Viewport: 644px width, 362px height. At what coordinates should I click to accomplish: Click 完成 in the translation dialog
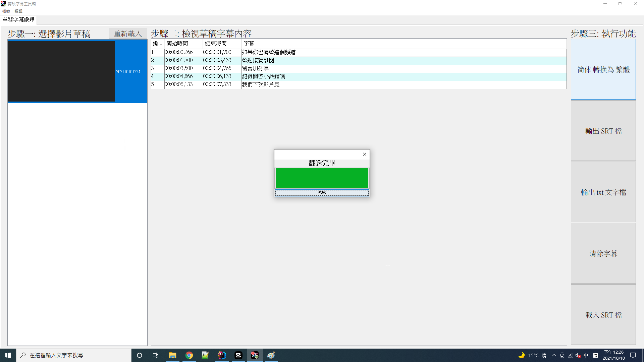[x=322, y=192]
